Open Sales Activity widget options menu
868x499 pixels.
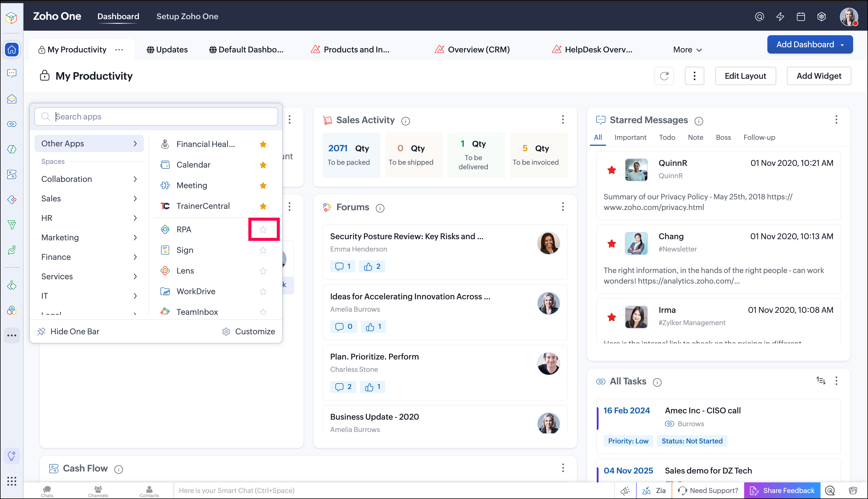click(x=563, y=120)
